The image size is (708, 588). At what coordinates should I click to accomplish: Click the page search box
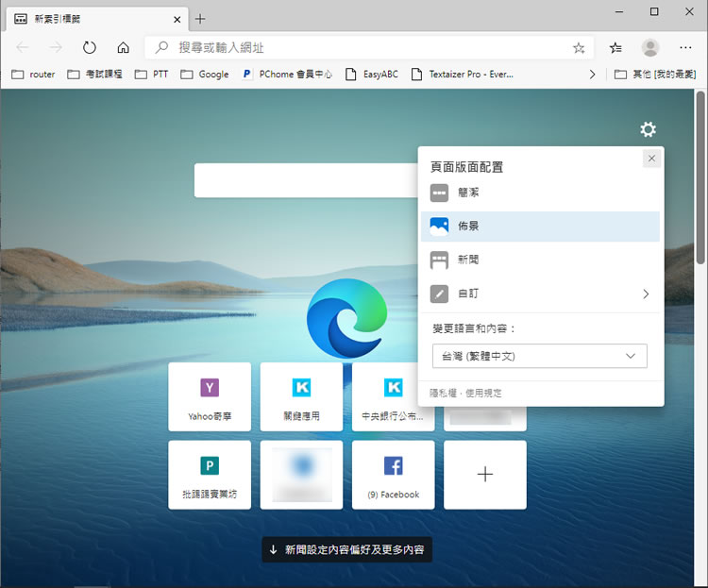coord(307,180)
